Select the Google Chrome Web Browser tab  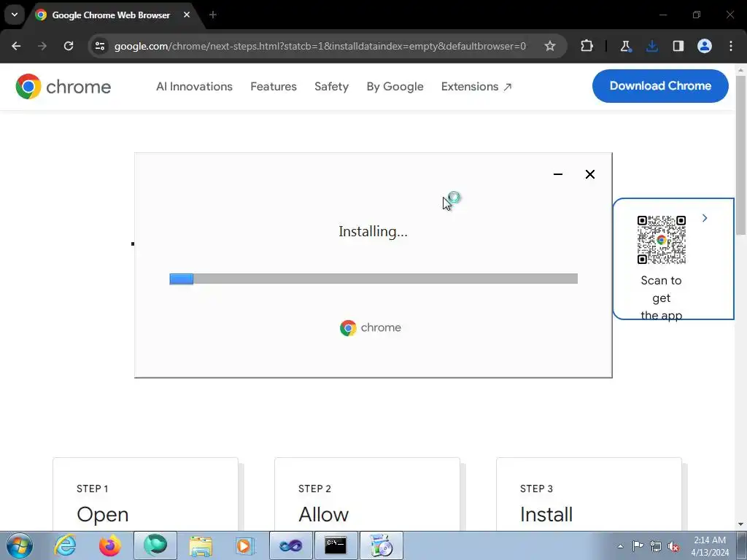[x=111, y=15]
